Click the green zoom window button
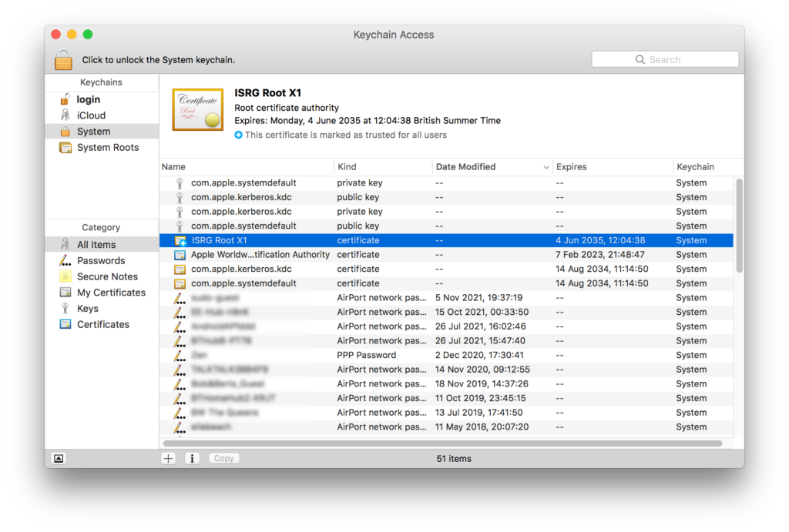 [x=88, y=34]
